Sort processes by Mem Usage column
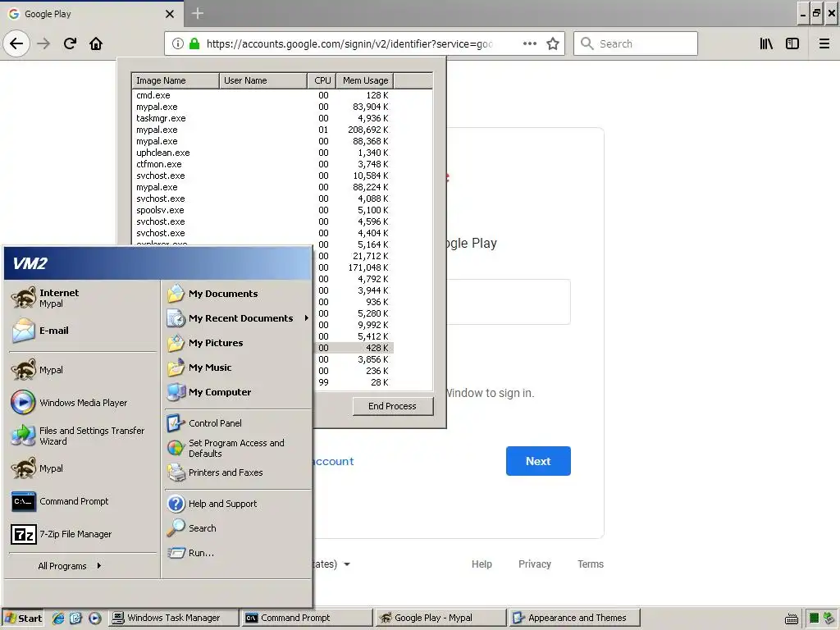 tap(365, 80)
